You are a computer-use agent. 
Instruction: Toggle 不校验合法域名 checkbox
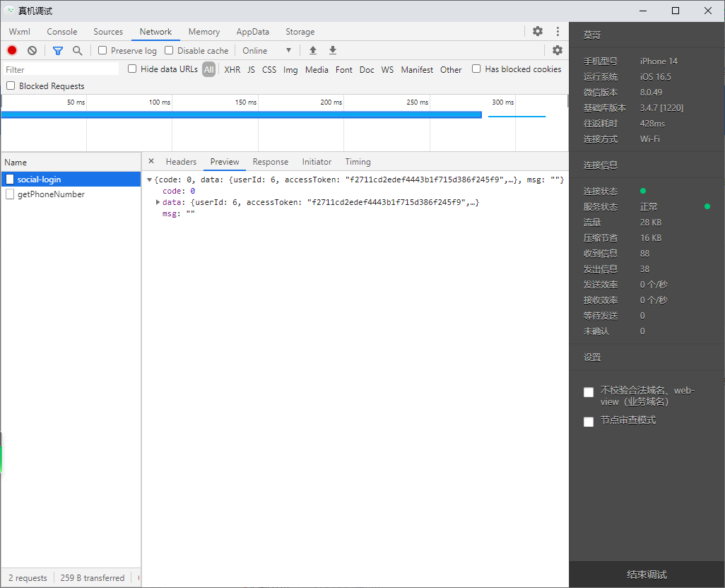pos(589,392)
